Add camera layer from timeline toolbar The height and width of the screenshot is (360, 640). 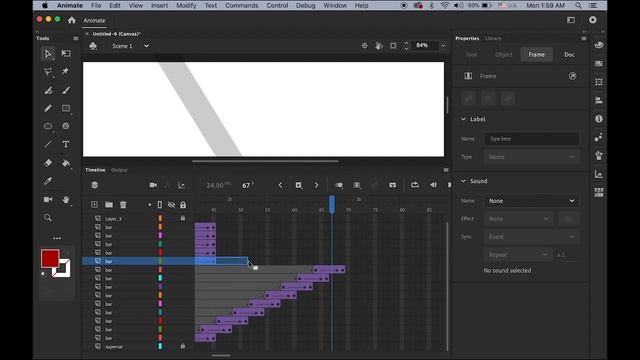tap(153, 185)
